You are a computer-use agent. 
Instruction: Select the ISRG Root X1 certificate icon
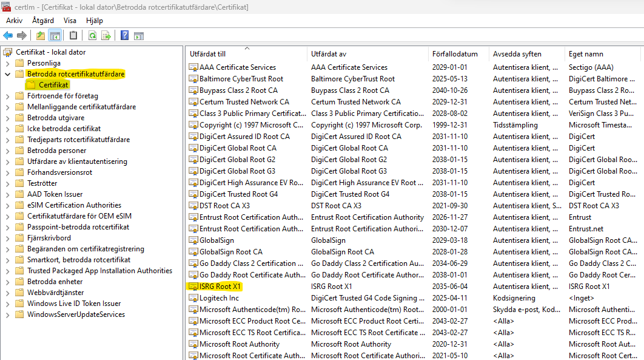[x=193, y=287]
